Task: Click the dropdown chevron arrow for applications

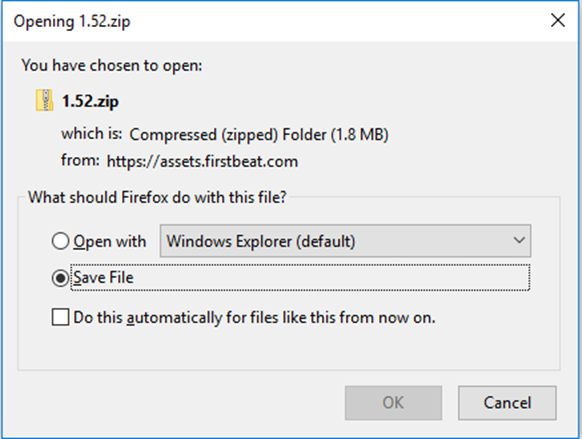Action: pos(519,240)
